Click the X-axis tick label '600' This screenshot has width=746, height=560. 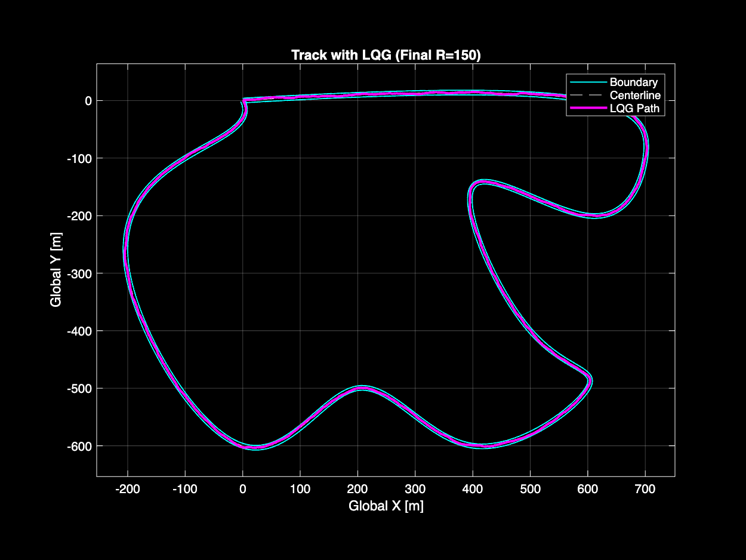coord(588,490)
